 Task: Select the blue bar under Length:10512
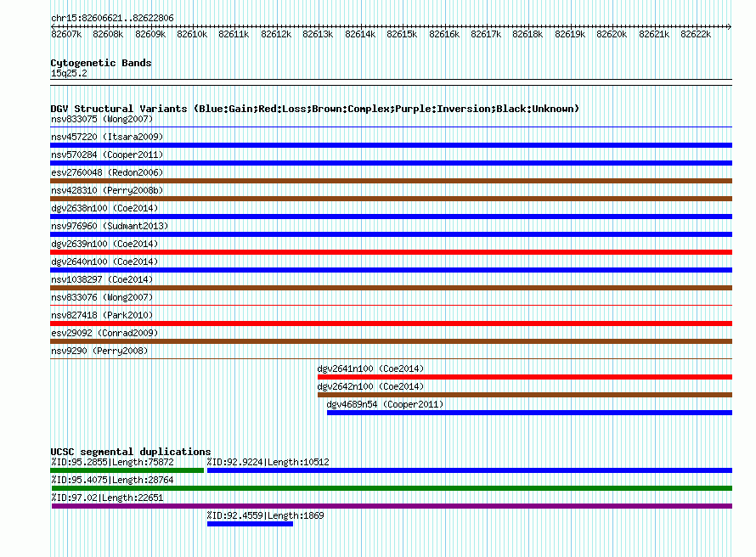tap(470, 470)
